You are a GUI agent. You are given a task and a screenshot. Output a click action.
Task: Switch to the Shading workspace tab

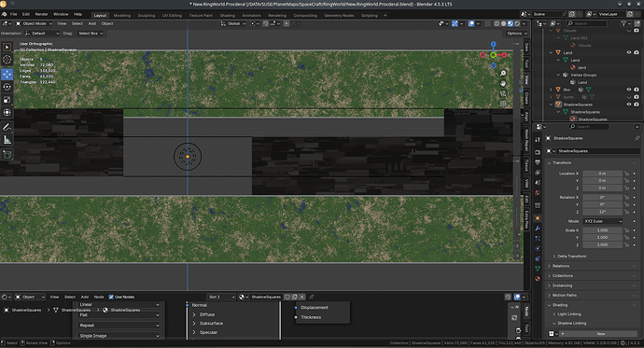tap(227, 16)
